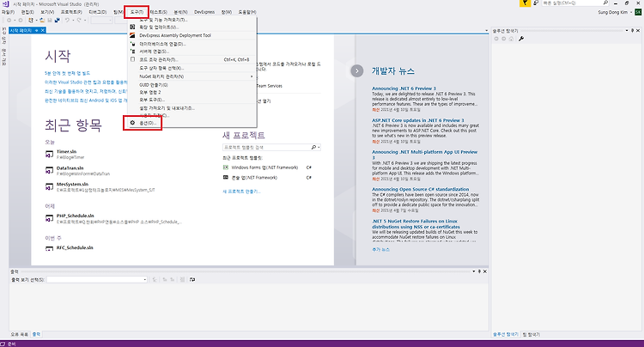644x347 pixels.
Task: Click the open file toolbar icon
Action: coord(42,20)
